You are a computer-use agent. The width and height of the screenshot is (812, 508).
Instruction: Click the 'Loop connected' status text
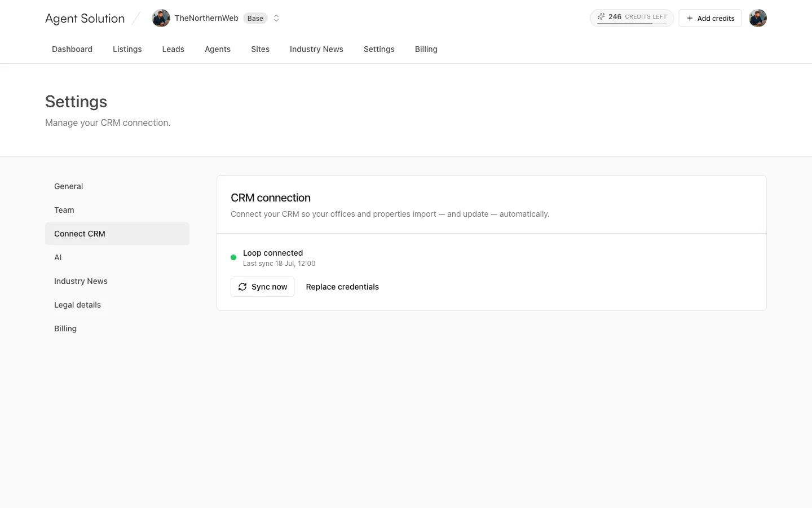pos(273,253)
